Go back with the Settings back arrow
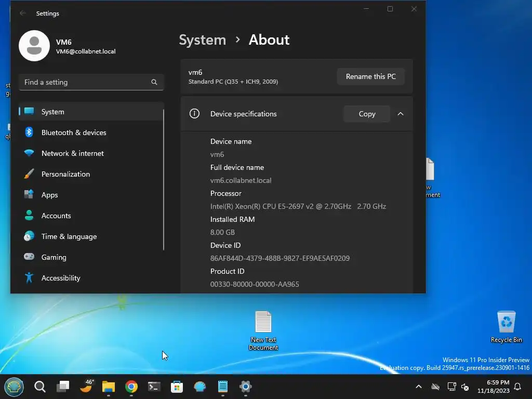The image size is (532, 399). point(23,13)
